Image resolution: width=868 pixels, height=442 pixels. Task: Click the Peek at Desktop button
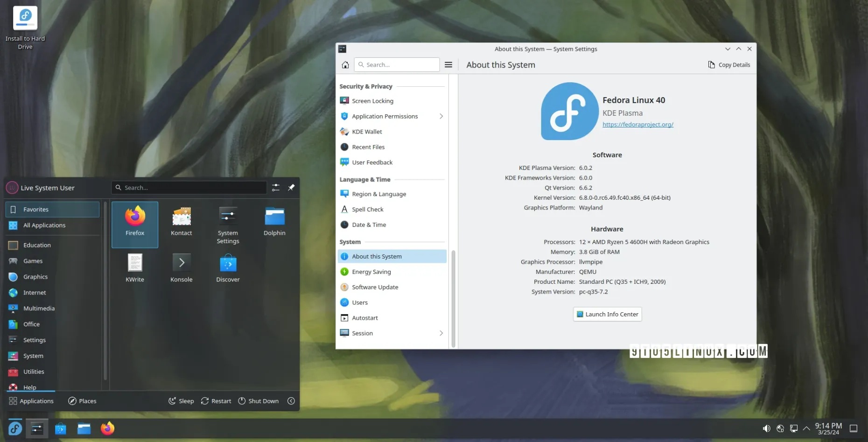tap(854, 428)
